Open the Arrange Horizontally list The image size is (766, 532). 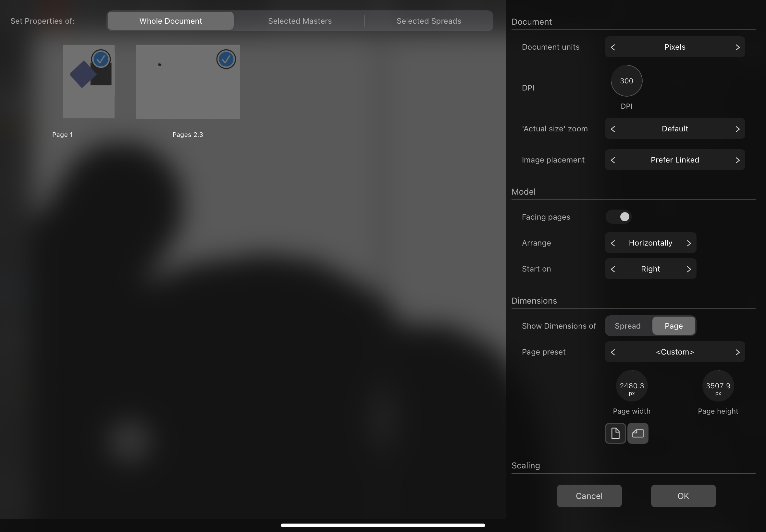651,243
